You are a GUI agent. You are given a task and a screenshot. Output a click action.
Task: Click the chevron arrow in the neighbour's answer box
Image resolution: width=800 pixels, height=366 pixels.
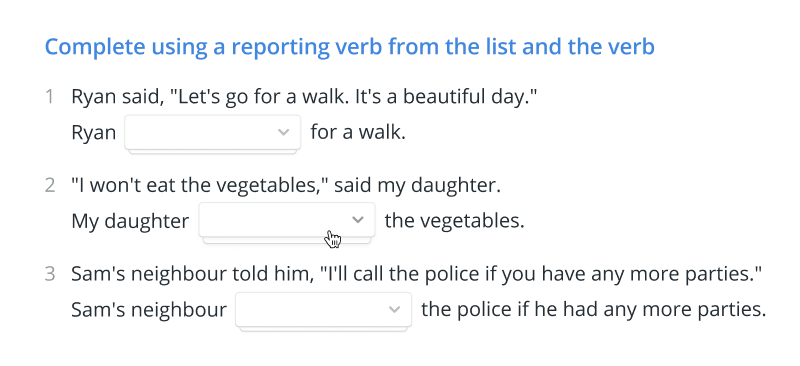pos(394,309)
